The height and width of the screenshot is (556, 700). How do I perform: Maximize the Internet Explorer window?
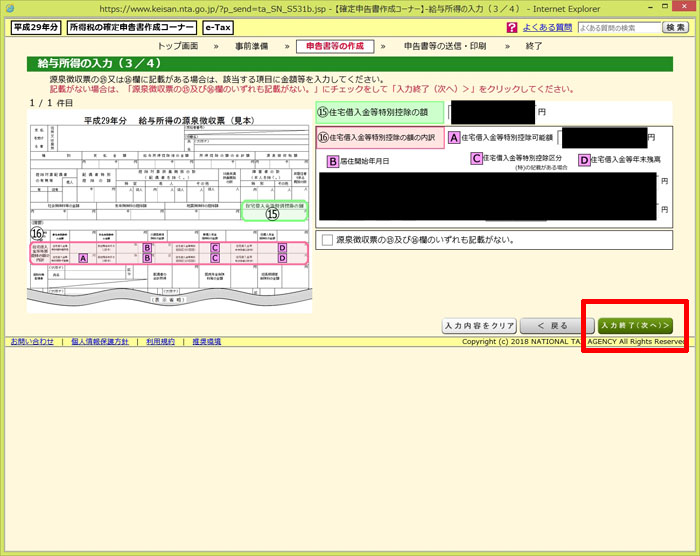coord(665,6)
